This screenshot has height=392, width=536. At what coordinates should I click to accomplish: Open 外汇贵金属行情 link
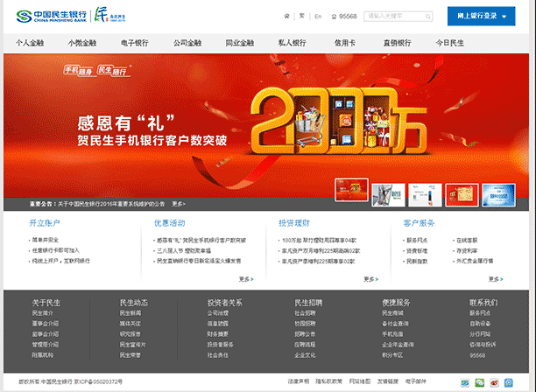pos(475,261)
